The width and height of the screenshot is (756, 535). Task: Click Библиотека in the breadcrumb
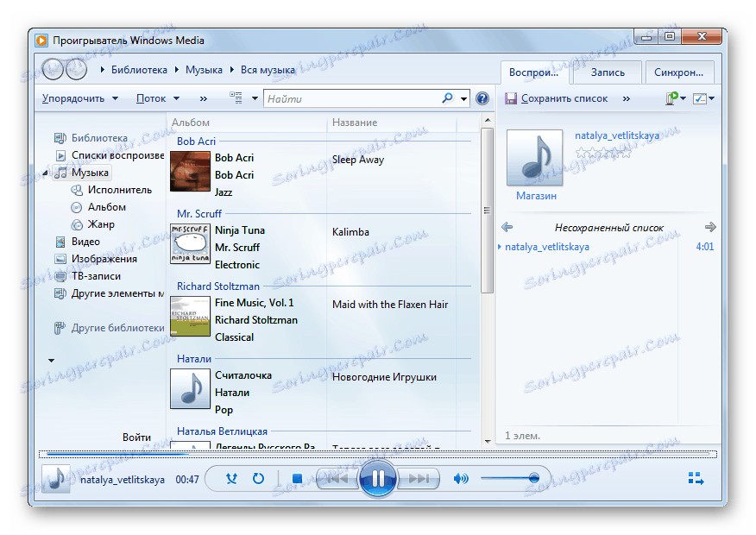tap(139, 70)
